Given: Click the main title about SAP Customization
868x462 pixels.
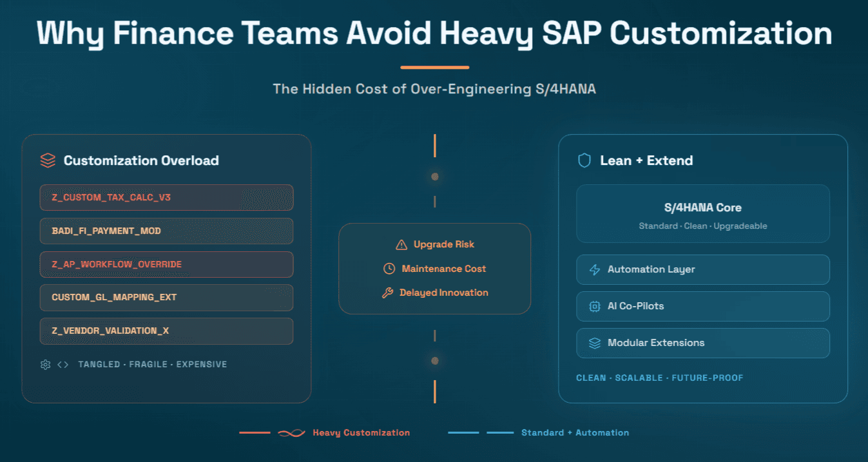Looking at the screenshot, I should (x=434, y=33).
